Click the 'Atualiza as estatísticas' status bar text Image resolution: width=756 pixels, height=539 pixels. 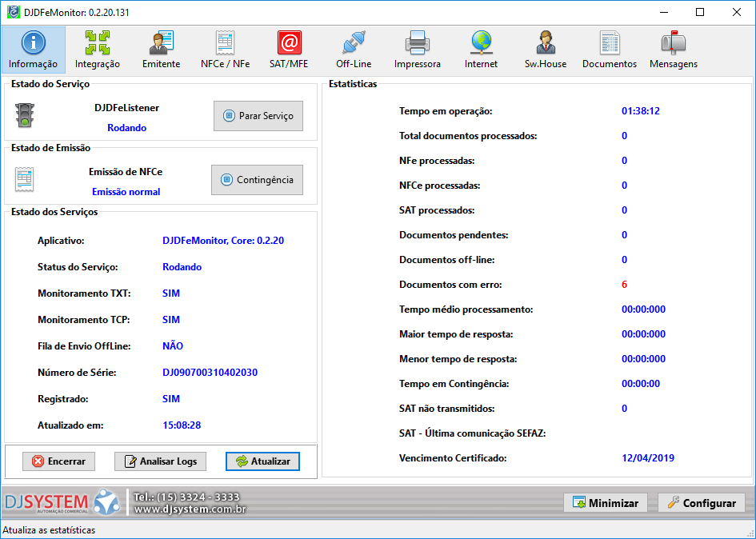(49, 530)
